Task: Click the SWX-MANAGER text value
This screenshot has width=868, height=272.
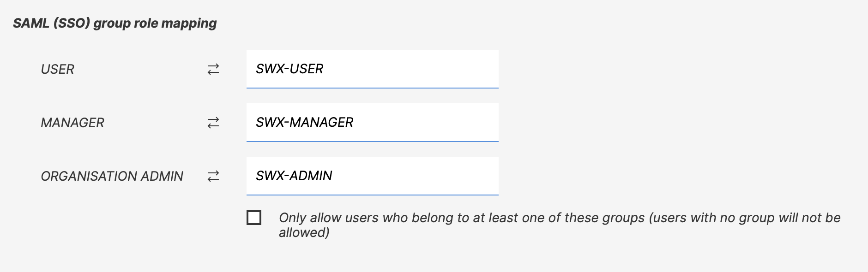Action: coord(304,123)
